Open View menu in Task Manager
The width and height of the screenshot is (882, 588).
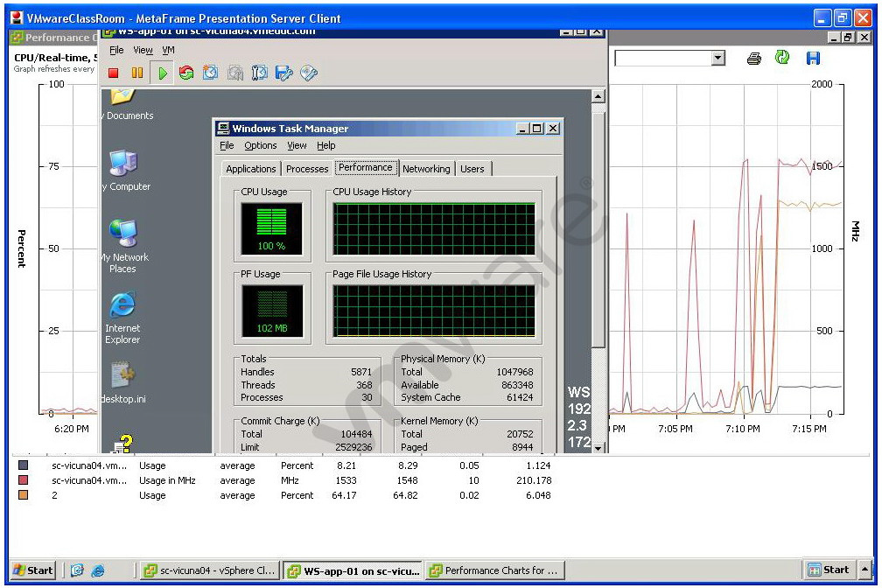click(297, 146)
